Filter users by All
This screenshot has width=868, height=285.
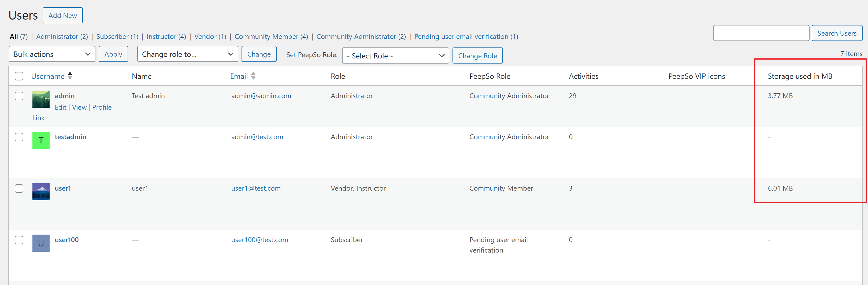[14, 36]
